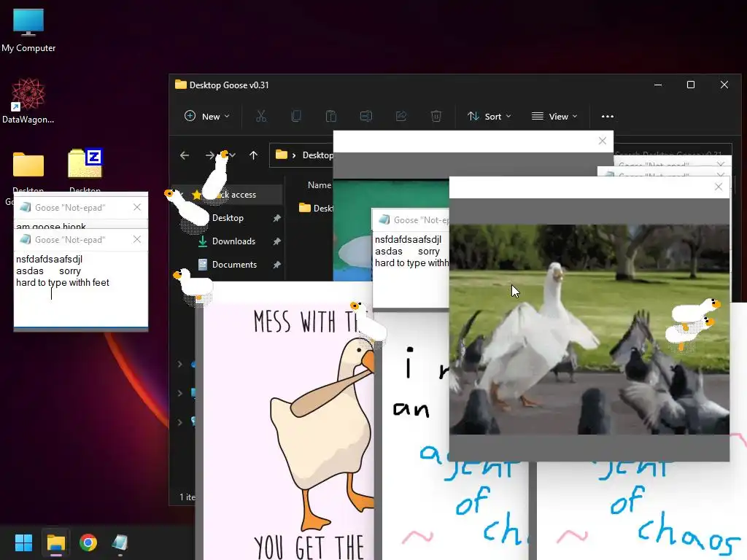Click the pin icon beside Downloads
This screenshot has width=747, height=560.
tap(276, 241)
